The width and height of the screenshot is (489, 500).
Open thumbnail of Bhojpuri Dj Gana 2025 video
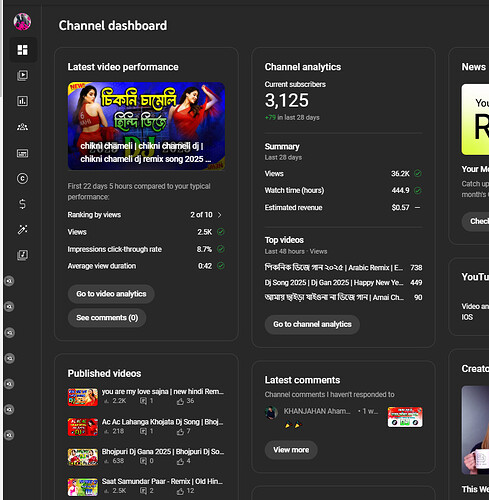83,457
